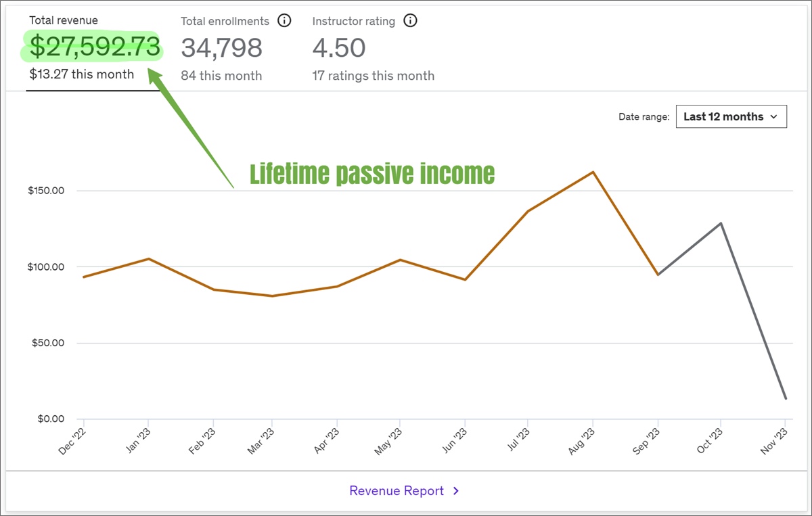
Task: Click the arrow next to Revenue Report
Action: pos(456,491)
